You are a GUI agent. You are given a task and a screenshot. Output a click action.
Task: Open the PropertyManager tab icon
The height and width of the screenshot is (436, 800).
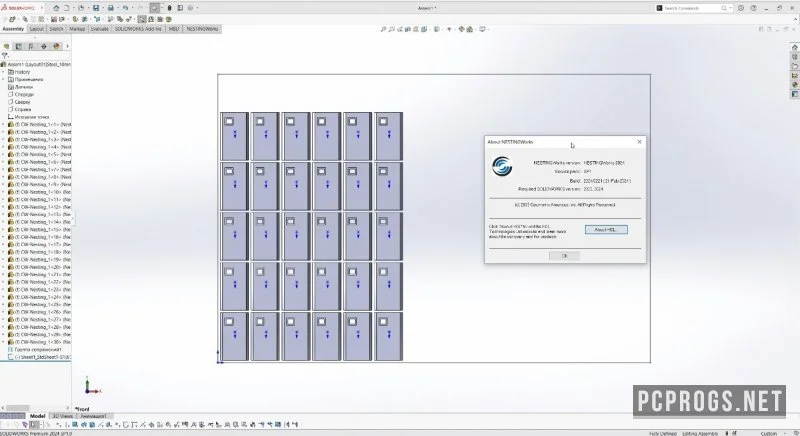[x=19, y=46]
